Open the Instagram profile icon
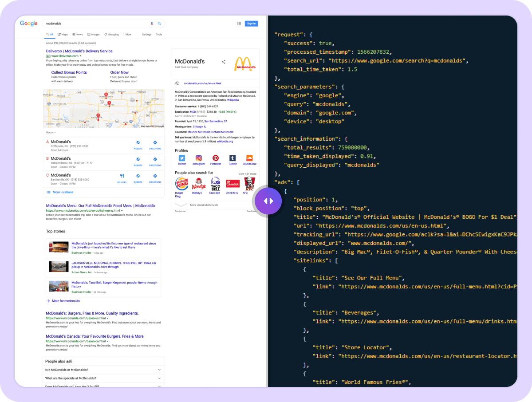This screenshot has height=402, width=532. 198,158
